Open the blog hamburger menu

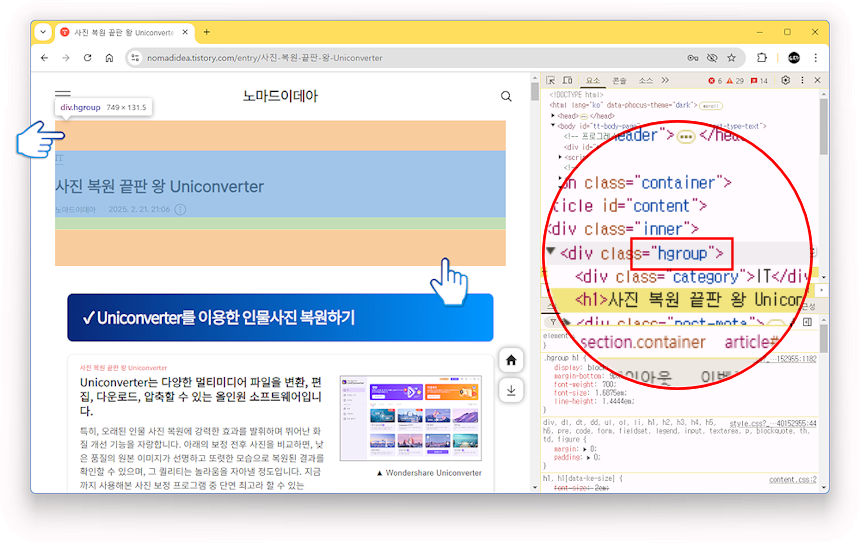click(63, 94)
